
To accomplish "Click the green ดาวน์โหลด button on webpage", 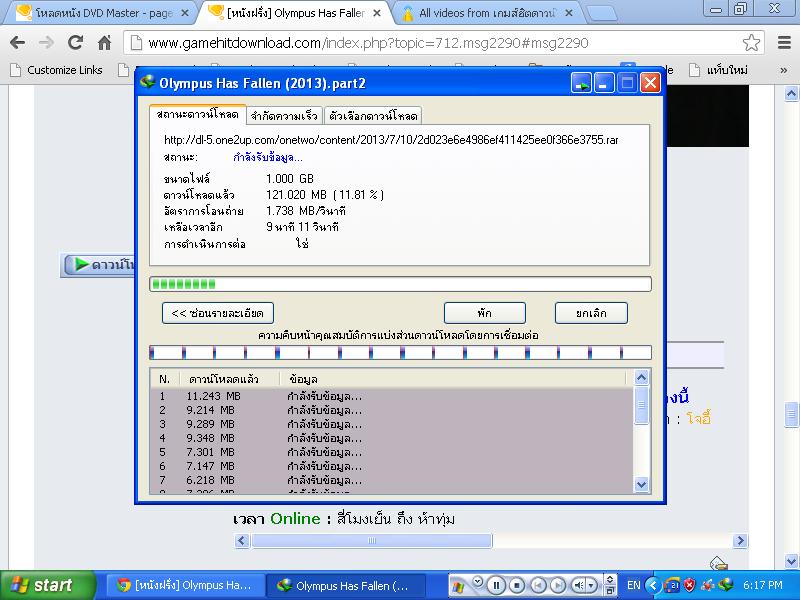I will click(x=99, y=265).
